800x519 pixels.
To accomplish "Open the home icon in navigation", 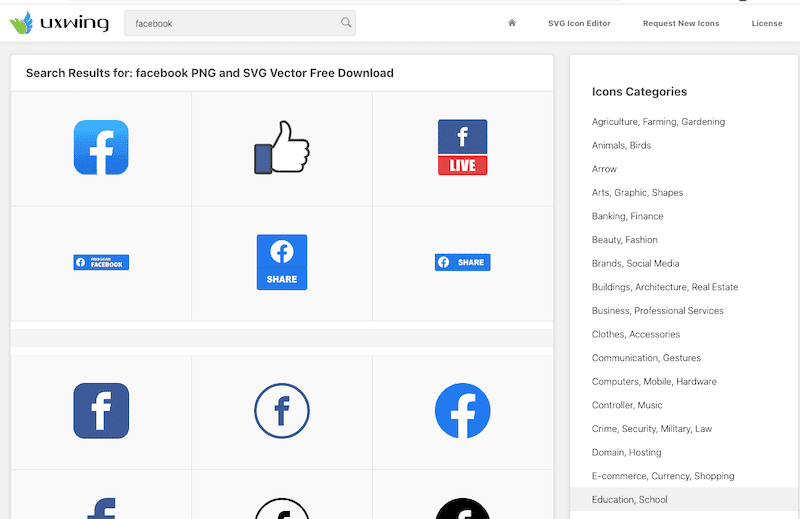I will click(512, 23).
